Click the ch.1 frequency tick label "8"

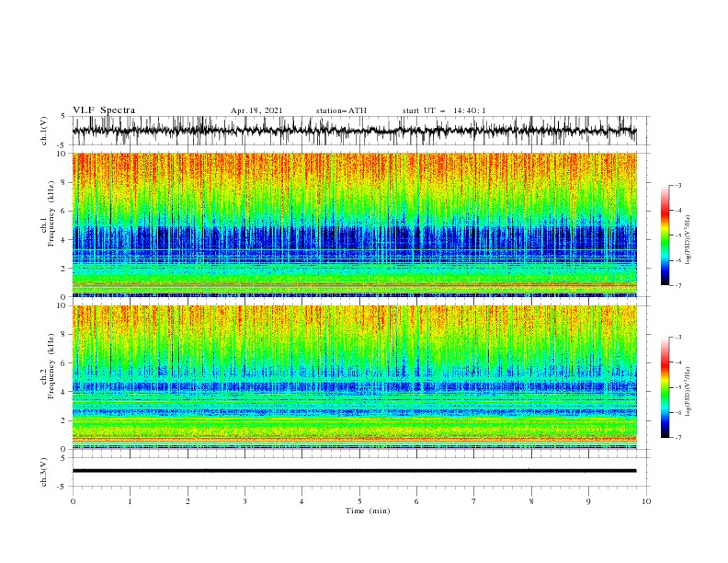click(65, 182)
